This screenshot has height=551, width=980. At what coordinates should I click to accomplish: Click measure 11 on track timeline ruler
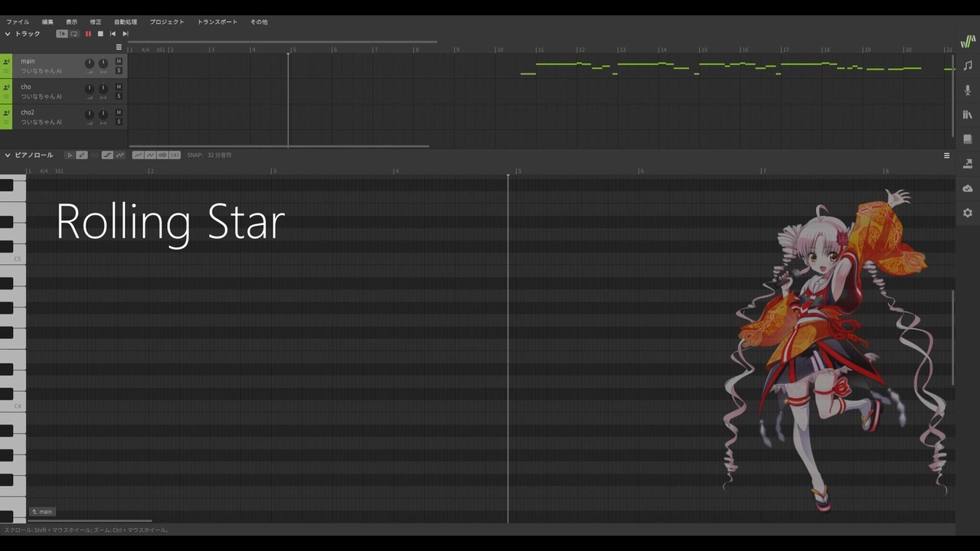tap(540, 50)
